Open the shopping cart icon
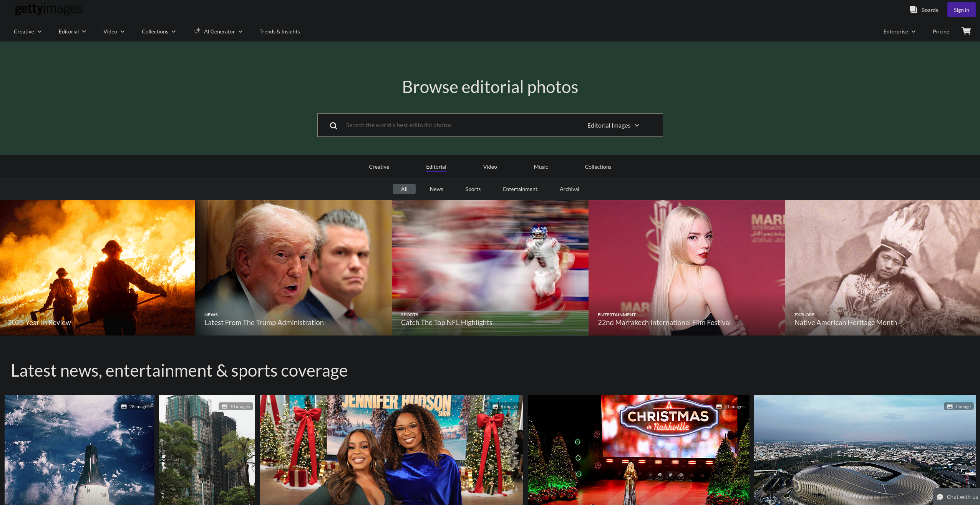Image resolution: width=980 pixels, height=505 pixels. (966, 31)
